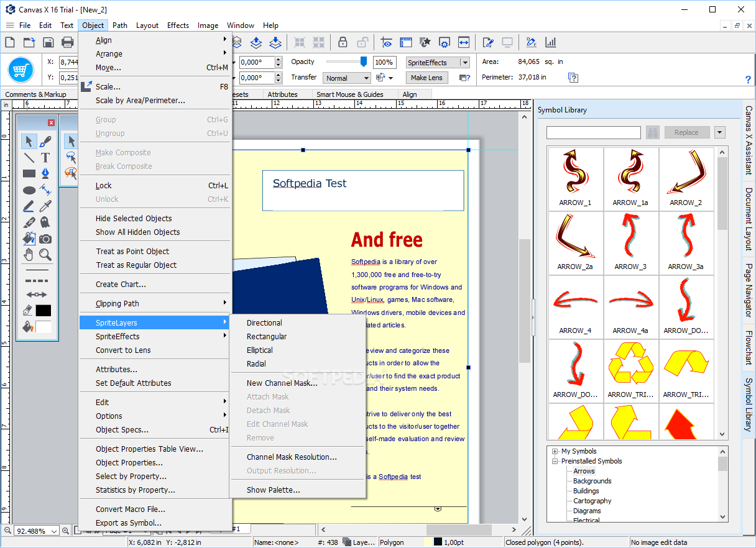Click the Save disk toolbar icon
Viewport: 756px width, 548px height.
click(x=48, y=42)
